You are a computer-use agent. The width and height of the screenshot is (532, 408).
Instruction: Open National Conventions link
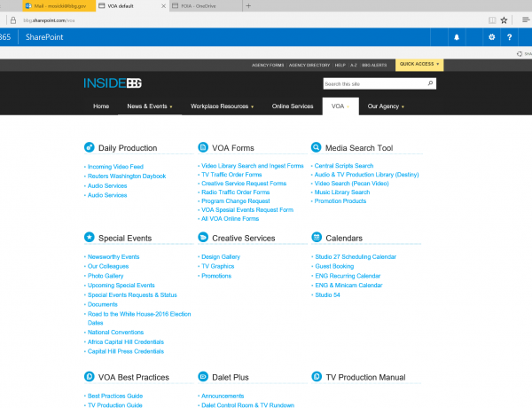(x=115, y=333)
